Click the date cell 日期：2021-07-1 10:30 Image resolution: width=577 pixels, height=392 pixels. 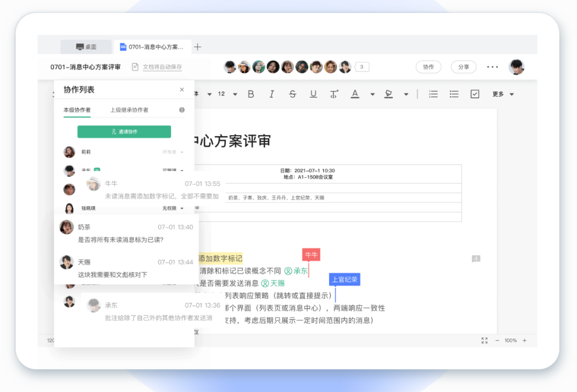[x=307, y=170]
